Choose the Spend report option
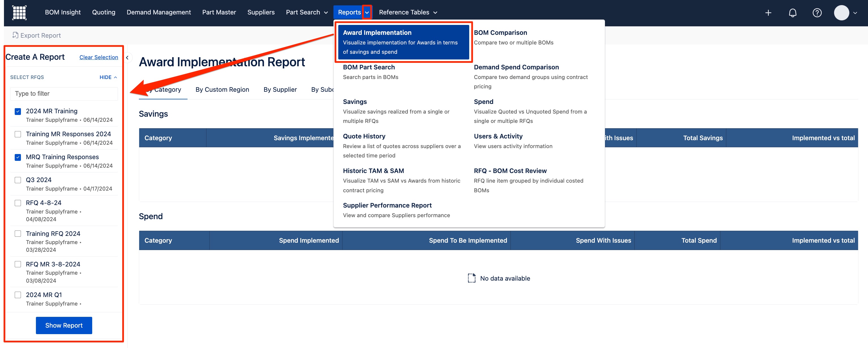 [530, 111]
